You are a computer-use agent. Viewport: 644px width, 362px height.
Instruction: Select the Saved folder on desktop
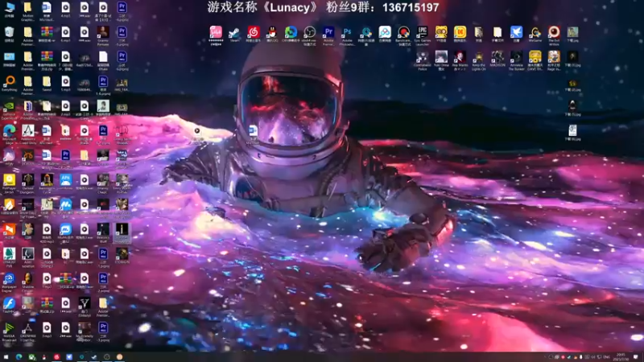click(x=47, y=84)
